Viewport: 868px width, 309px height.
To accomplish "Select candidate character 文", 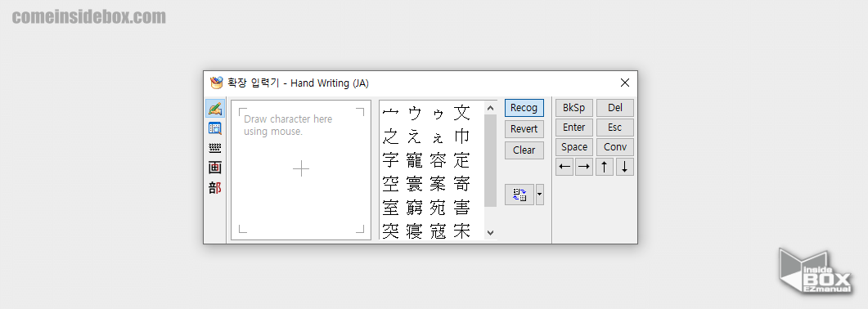I will coord(461,114).
